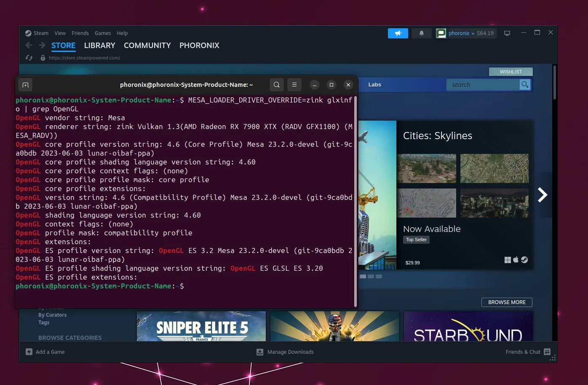Image resolution: width=588 pixels, height=385 pixels.
Task: Click Add a Game
Action: click(45, 352)
